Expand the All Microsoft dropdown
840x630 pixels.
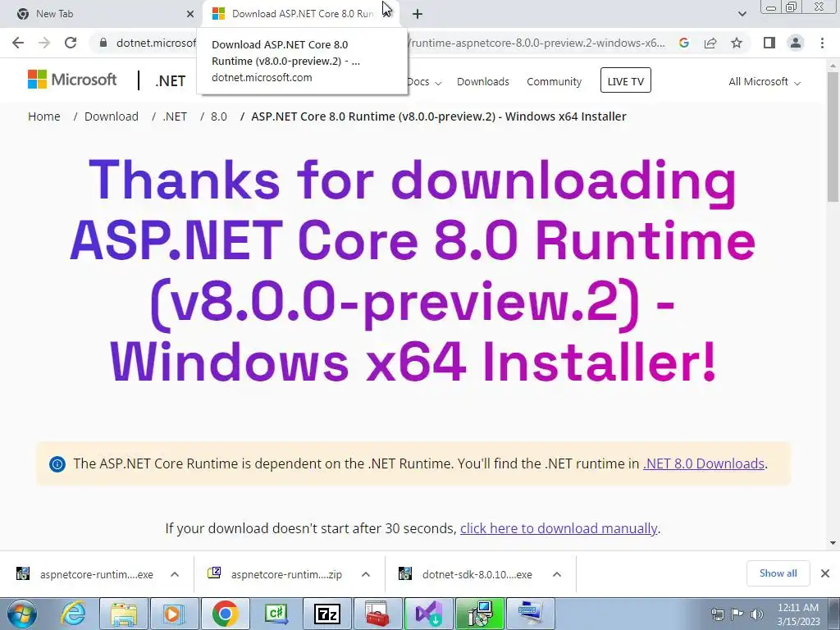click(765, 81)
